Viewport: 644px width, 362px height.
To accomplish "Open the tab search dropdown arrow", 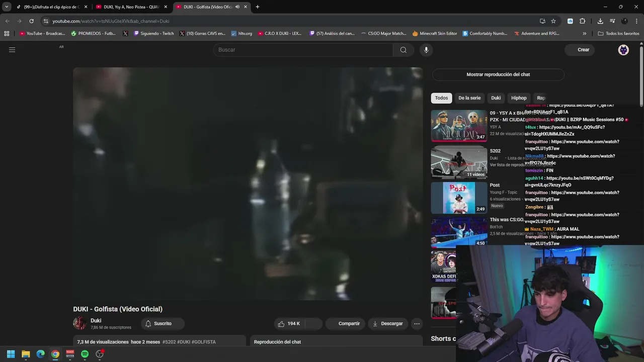I will pos(7,7).
